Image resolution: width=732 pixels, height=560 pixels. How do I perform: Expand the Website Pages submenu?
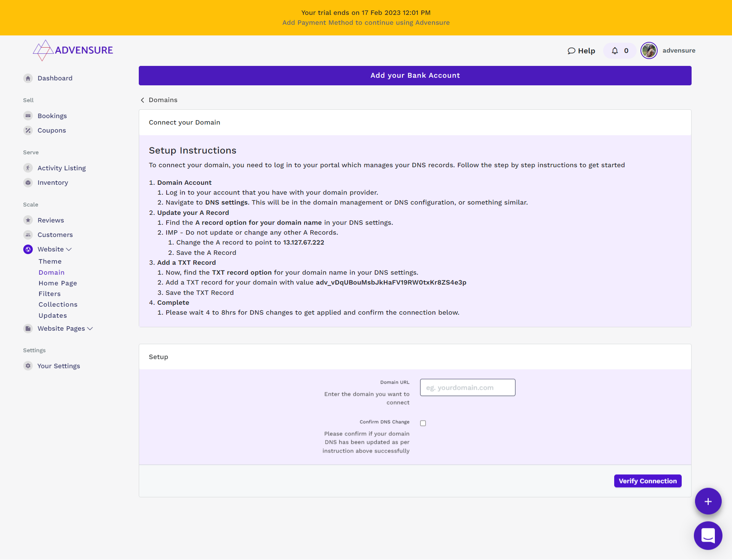click(90, 328)
